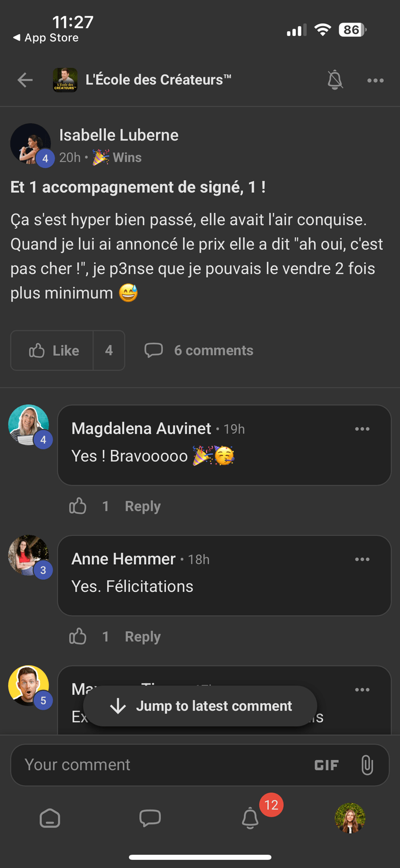The width and height of the screenshot is (400, 868).
Task: Like Isabelle Luberne's post
Action: (53, 351)
